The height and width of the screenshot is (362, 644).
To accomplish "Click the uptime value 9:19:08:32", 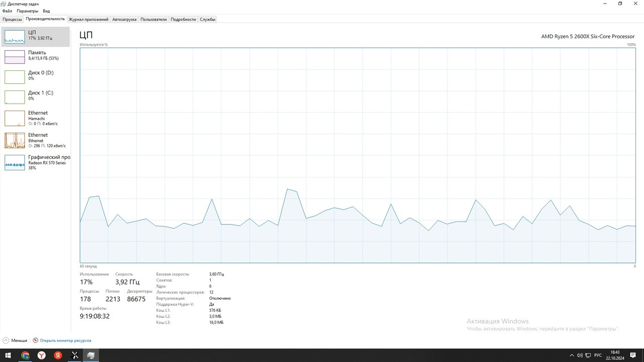I will tap(95, 316).
